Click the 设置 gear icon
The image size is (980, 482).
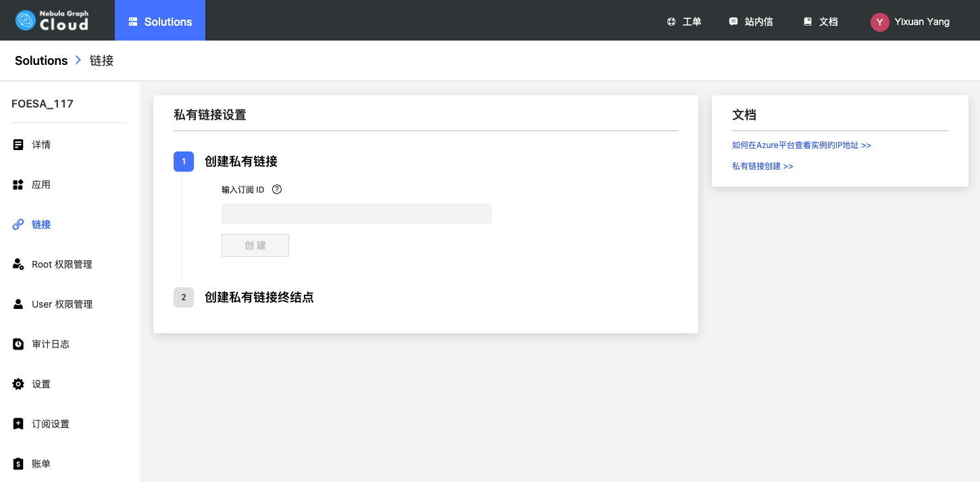point(18,384)
